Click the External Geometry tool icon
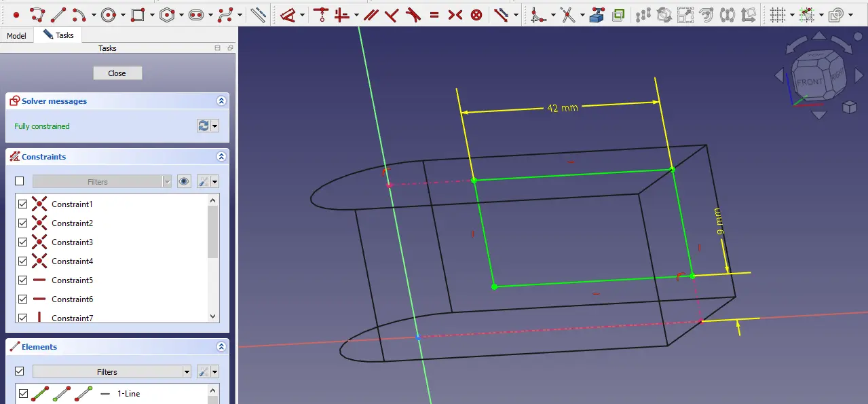868x404 pixels. tap(597, 14)
